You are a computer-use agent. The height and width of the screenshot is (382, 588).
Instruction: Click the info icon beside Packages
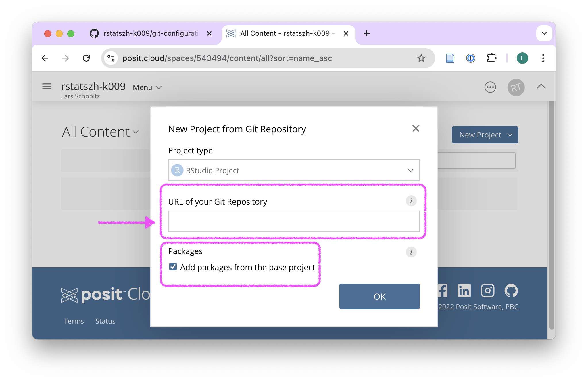[x=411, y=252]
